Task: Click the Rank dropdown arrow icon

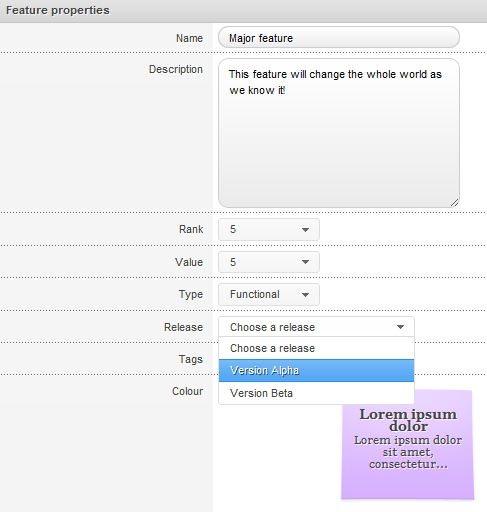Action: [305, 230]
